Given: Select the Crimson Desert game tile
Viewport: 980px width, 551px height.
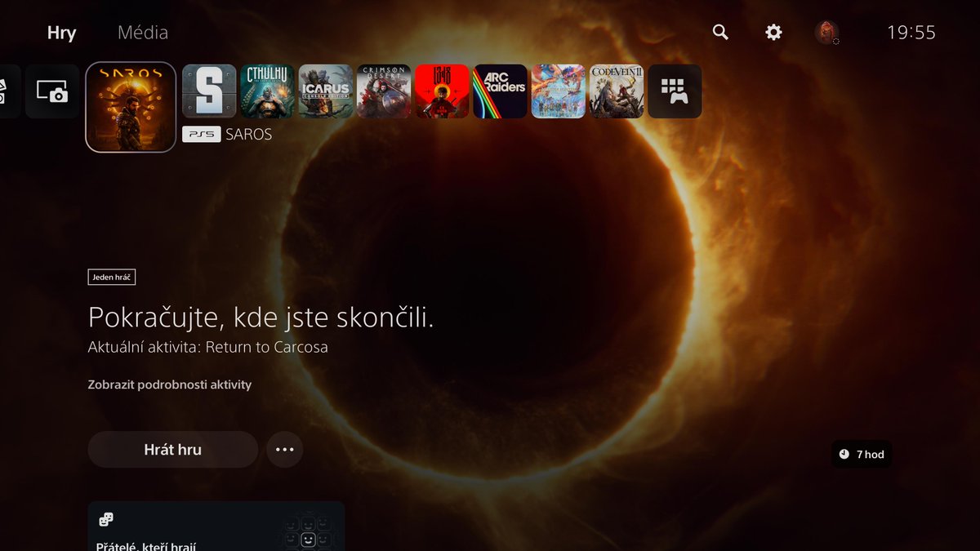Looking at the screenshot, I should (384, 91).
